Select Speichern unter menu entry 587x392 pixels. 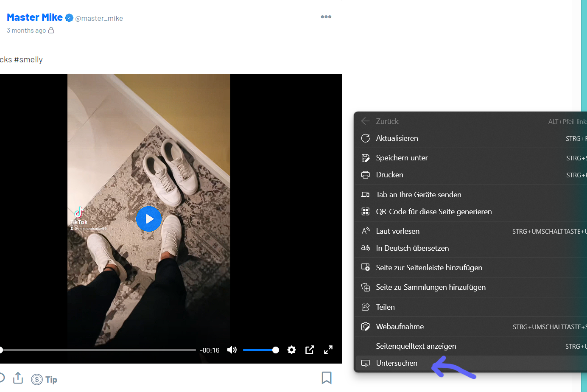click(x=402, y=158)
